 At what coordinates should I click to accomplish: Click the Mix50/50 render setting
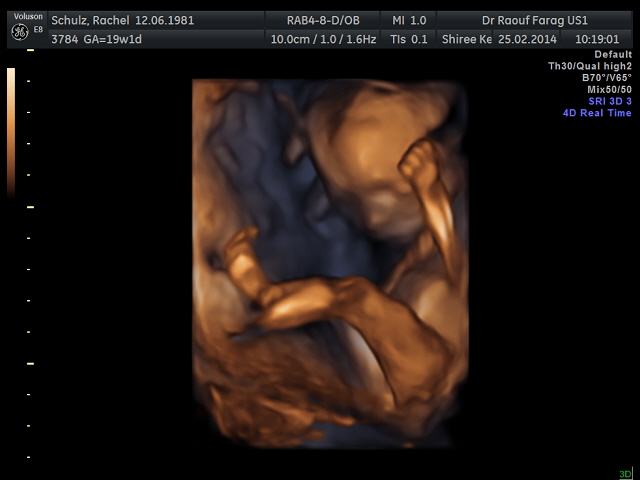(x=608, y=89)
